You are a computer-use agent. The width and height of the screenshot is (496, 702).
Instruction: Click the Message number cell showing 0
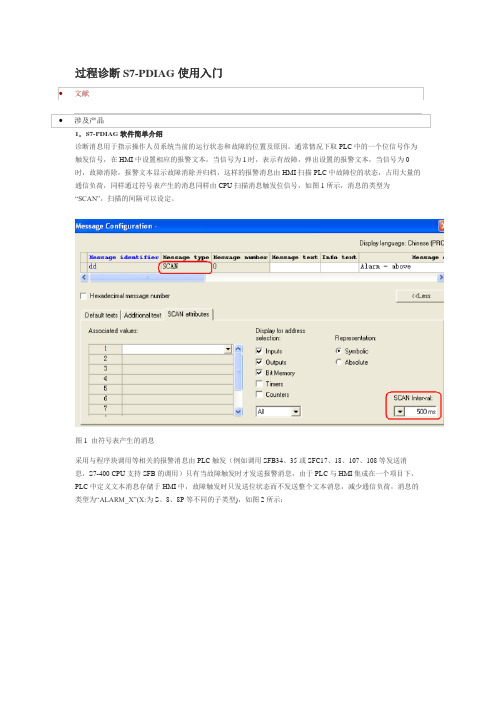240,266
